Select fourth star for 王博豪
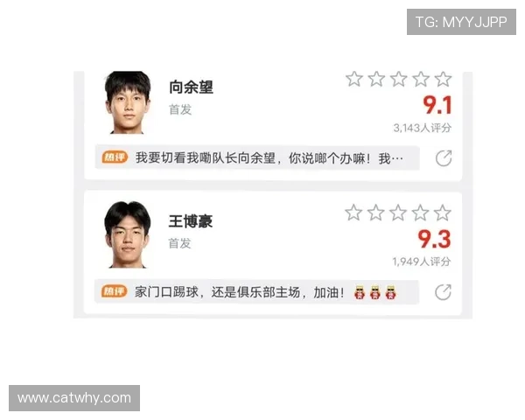The image size is (525, 420). click(x=420, y=213)
